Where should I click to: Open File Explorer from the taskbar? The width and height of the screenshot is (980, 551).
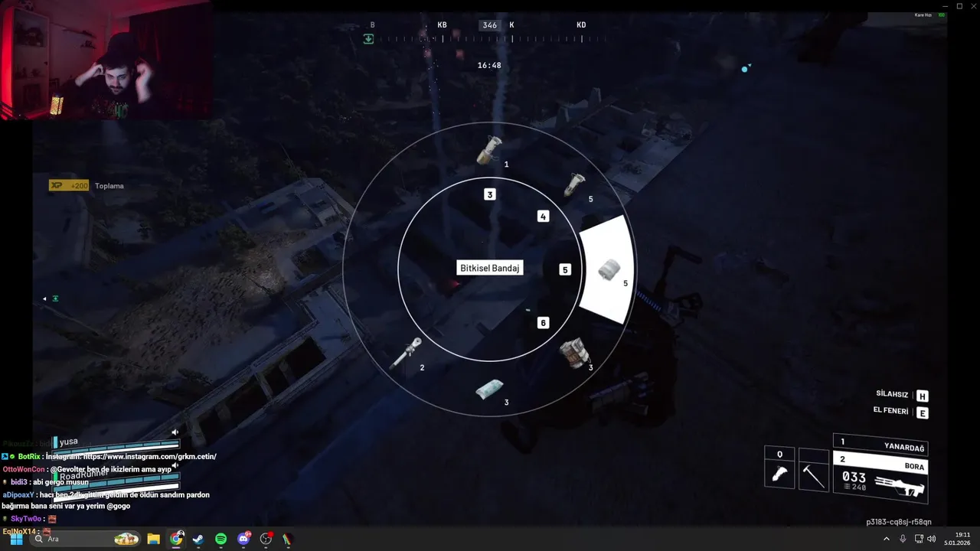(x=153, y=539)
